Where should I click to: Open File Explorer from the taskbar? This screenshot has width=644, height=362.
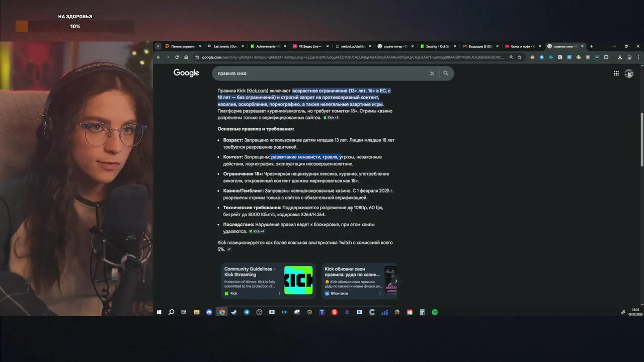click(197, 312)
